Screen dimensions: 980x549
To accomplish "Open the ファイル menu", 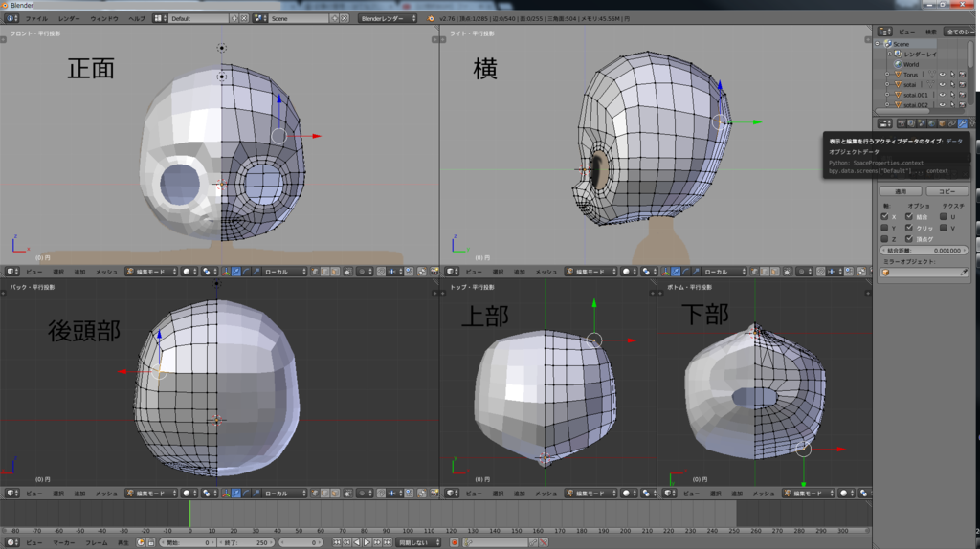I will [36, 19].
